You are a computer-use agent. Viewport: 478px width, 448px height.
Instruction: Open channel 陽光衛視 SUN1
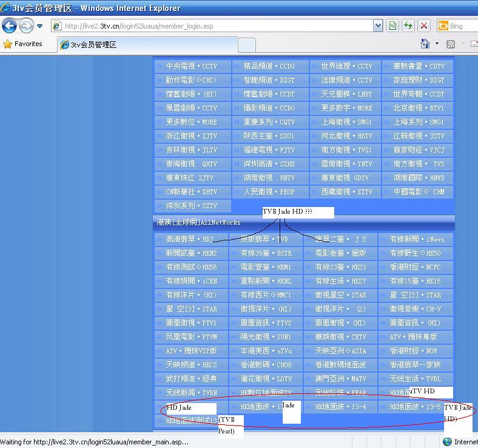click(x=266, y=337)
